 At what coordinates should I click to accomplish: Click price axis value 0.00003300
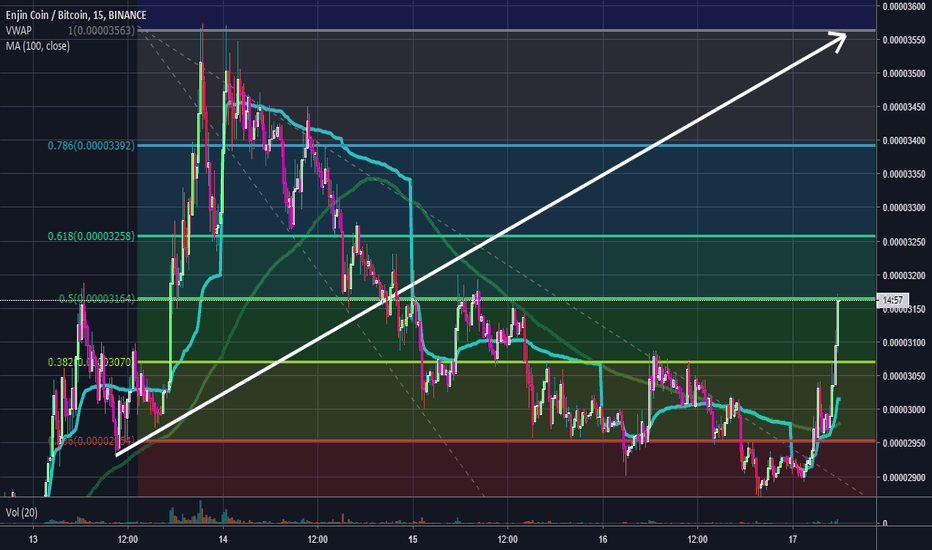click(904, 208)
